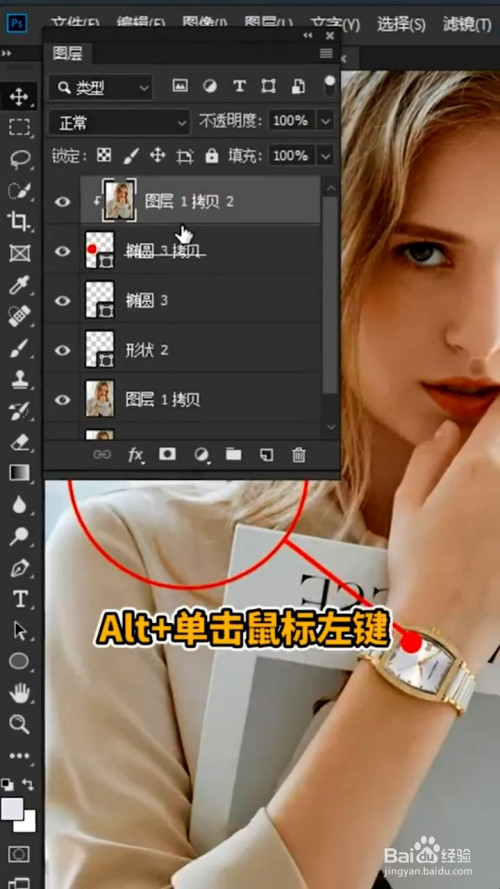
Task: Select the Eyedropper tool
Action: coord(19,285)
